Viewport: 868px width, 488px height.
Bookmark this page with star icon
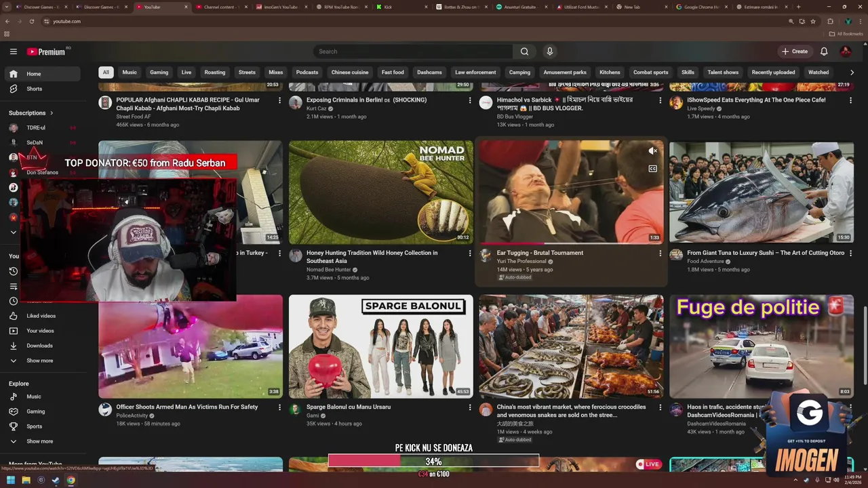coord(813,21)
